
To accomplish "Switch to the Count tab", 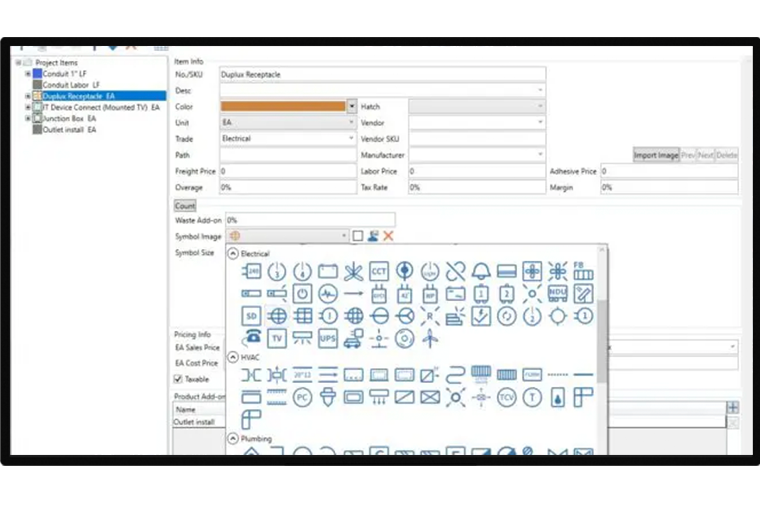I will pos(185,205).
